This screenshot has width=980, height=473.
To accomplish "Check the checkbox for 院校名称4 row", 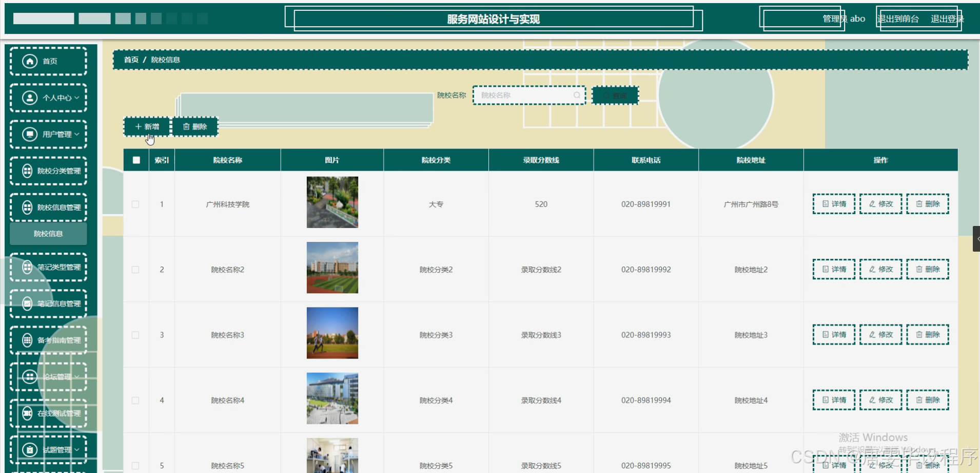I will (x=135, y=400).
